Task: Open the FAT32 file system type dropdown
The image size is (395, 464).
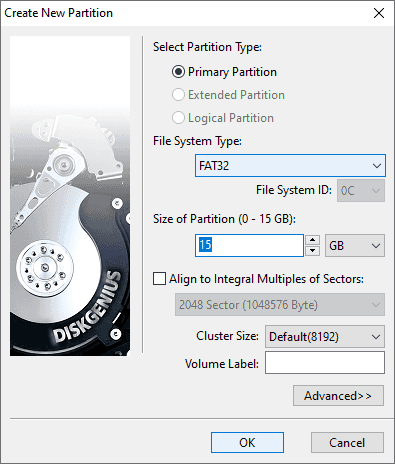Action: coord(290,165)
